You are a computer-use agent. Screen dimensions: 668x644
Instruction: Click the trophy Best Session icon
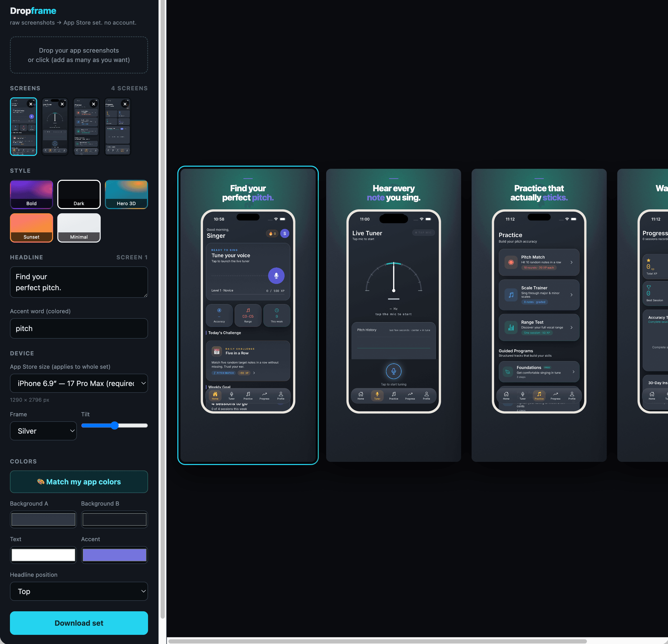pos(649,287)
